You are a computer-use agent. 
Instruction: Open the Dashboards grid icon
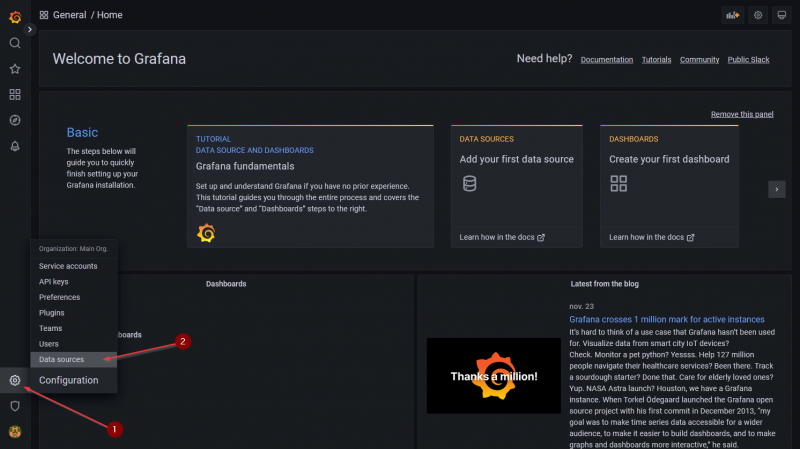(x=15, y=95)
